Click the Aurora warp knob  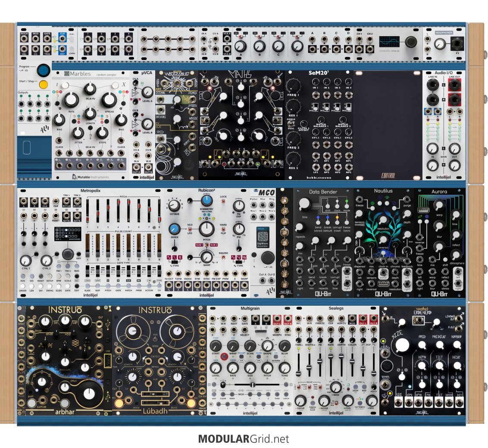pyautogui.click(x=439, y=206)
